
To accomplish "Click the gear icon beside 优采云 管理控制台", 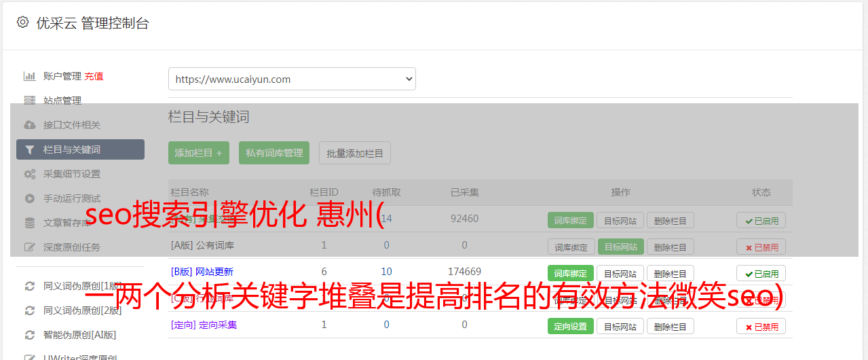I will [x=22, y=22].
